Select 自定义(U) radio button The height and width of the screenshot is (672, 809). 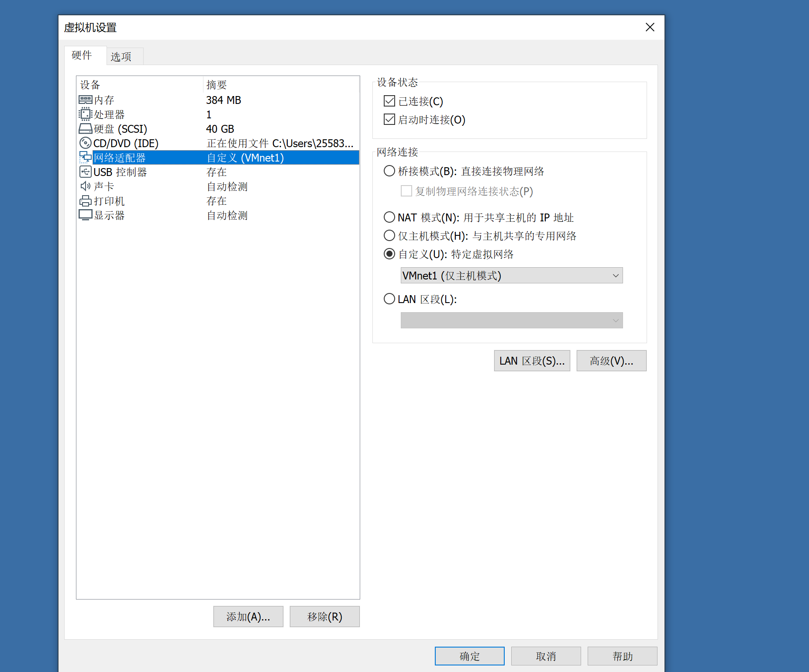(389, 254)
